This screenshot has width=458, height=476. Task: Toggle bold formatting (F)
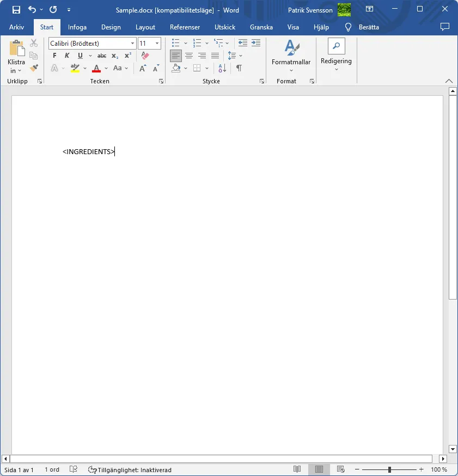coord(54,56)
